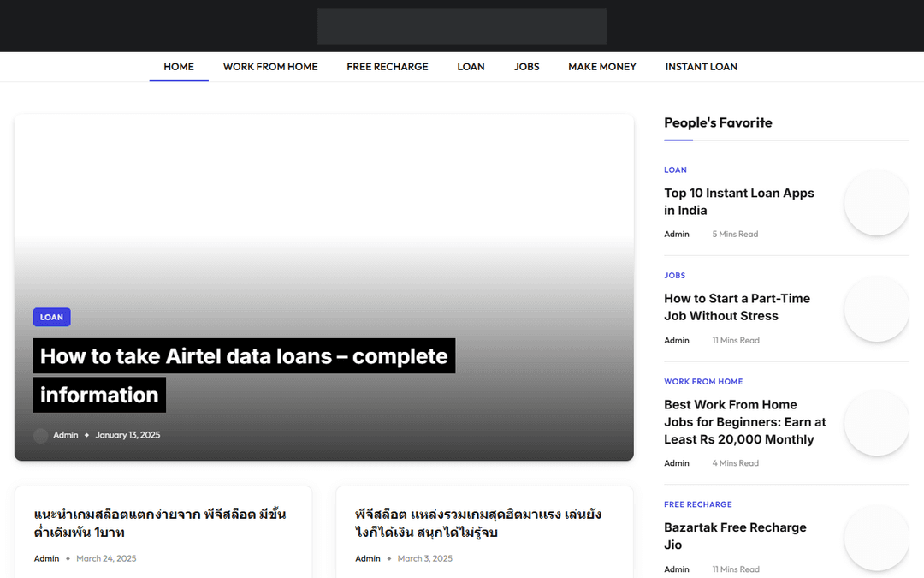Viewport: 924px width, 578px height.
Task: Click Admin under Top 10 Instant Loan Apps
Action: coord(677,234)
